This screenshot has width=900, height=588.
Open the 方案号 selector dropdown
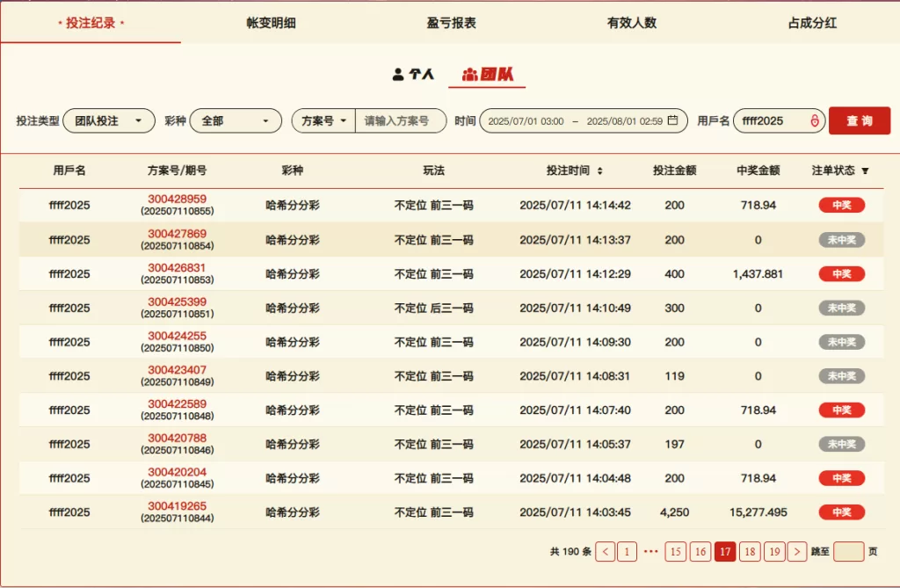tap(323, 121)
